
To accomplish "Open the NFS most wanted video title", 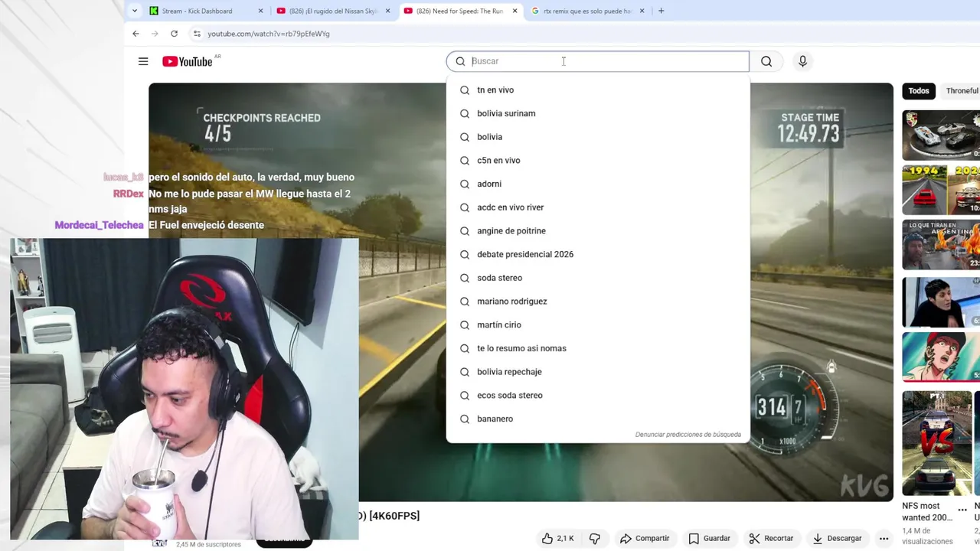I will click(x=927, y=511).
